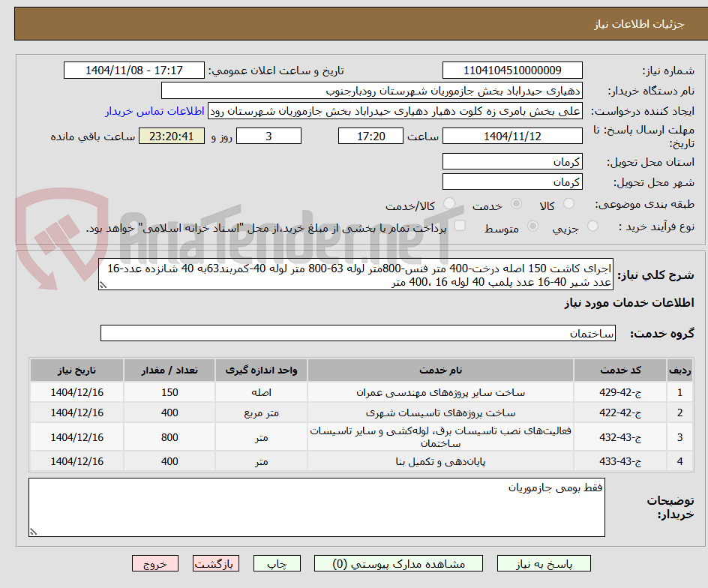
Task: Click the announcement date field 1404/11/08 - 17:17
Action: pos(134,70)
